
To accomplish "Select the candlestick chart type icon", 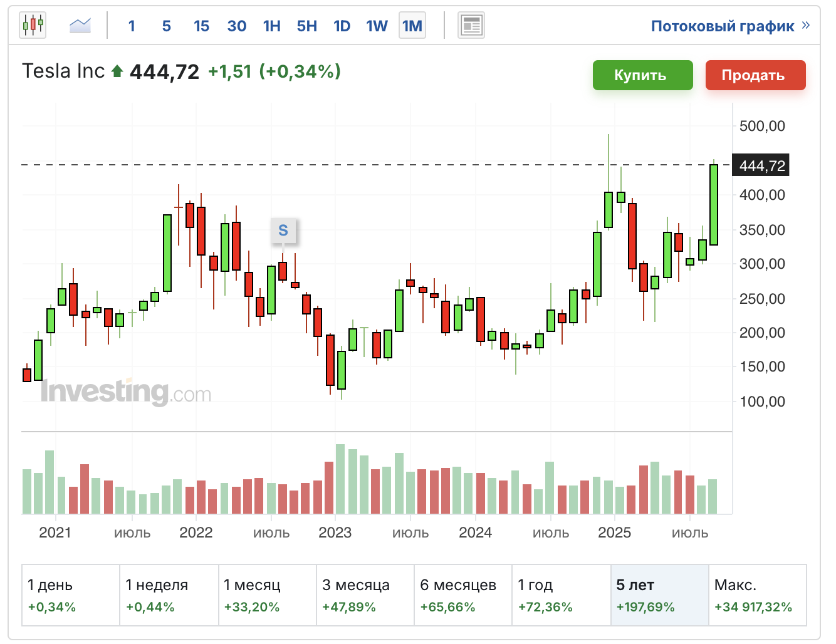I will [x=33, y=26].
